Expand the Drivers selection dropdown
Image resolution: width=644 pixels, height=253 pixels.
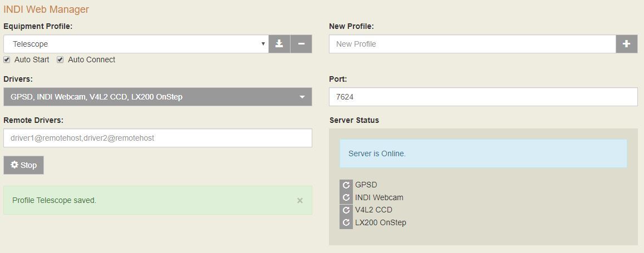(x=158, y=97)
